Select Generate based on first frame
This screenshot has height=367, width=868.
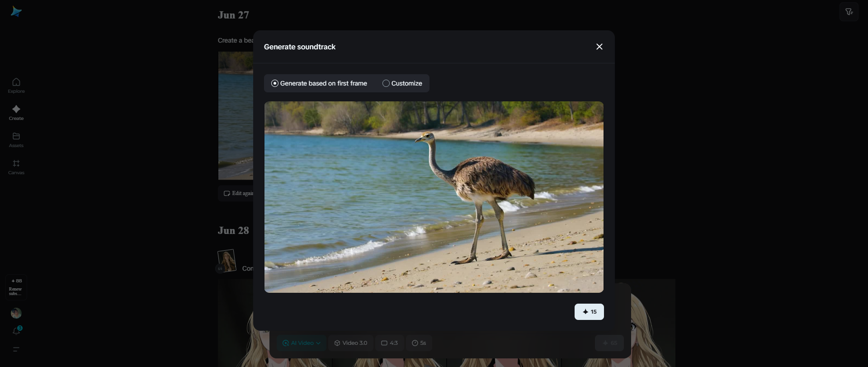coord(319,83)
